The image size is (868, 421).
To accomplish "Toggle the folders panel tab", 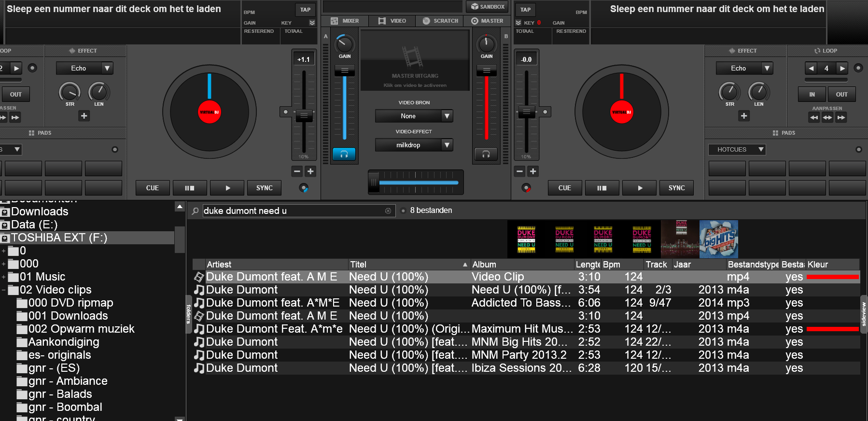I will tap(189, 314).
